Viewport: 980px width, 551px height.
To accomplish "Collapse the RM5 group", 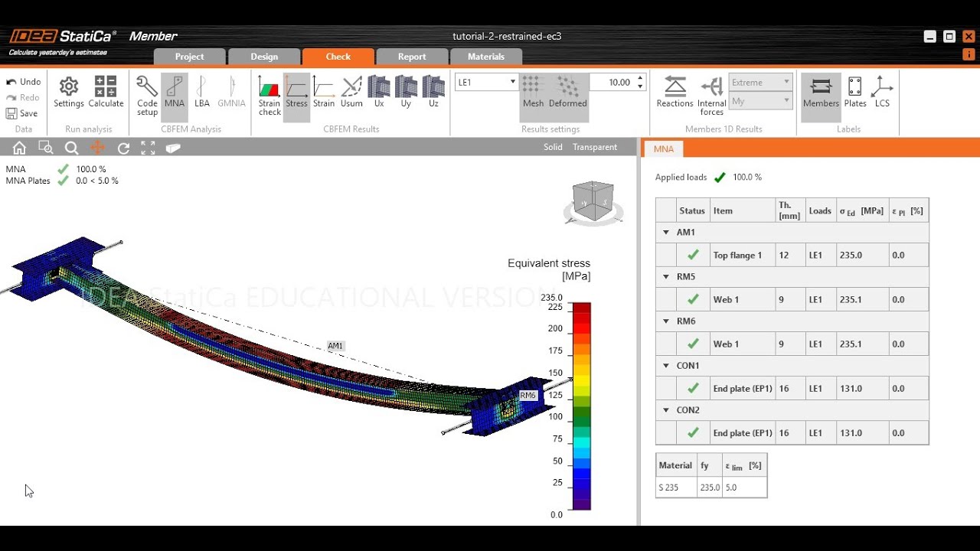I will [x=666, y=276].
